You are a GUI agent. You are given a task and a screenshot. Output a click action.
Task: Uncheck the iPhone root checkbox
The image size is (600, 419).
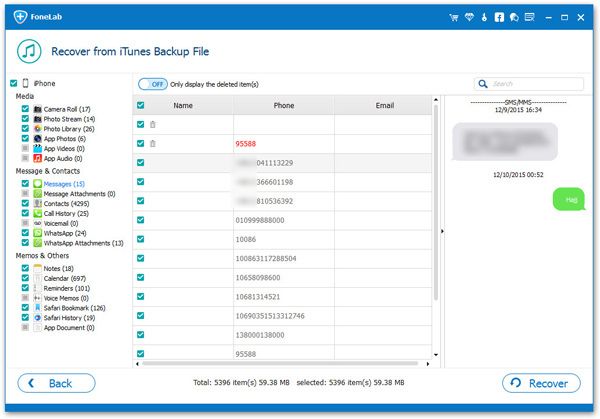point(14,83)
